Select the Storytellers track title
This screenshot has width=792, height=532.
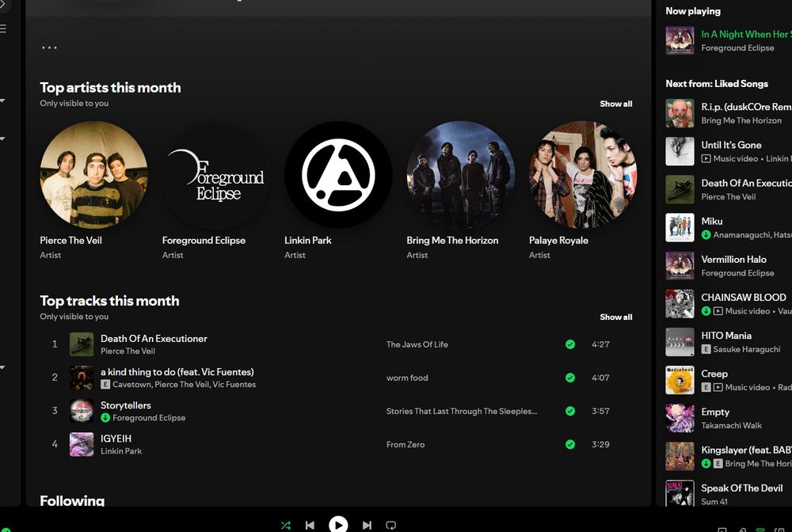(126, 405)
